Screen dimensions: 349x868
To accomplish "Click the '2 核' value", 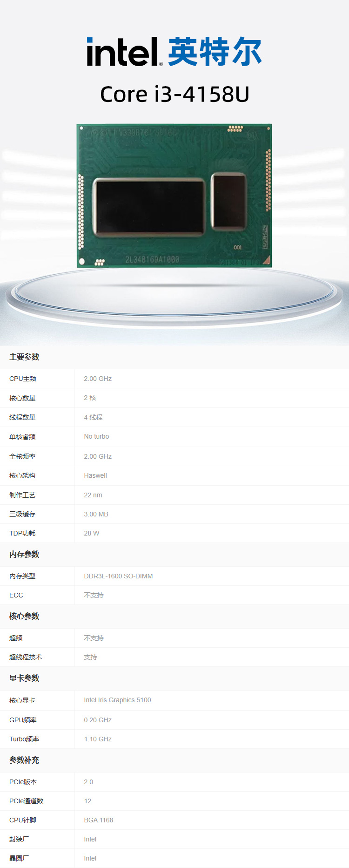I will point(90,398).
